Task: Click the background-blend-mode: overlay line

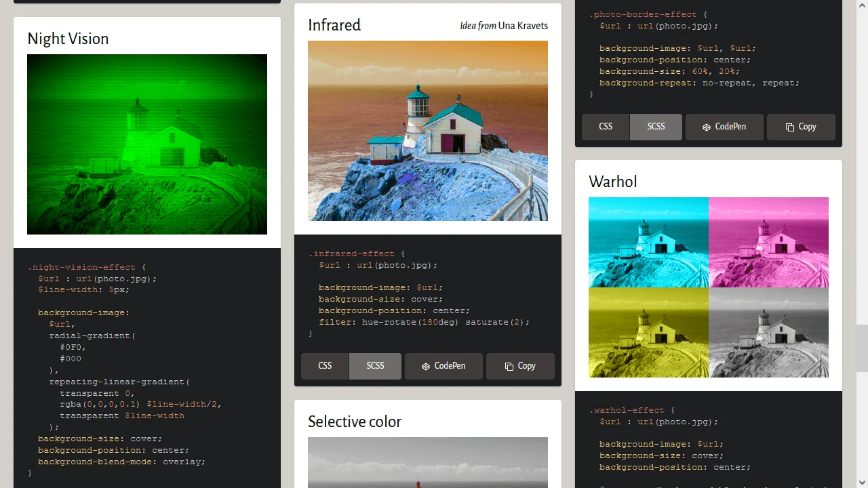Action: point(121,462)
